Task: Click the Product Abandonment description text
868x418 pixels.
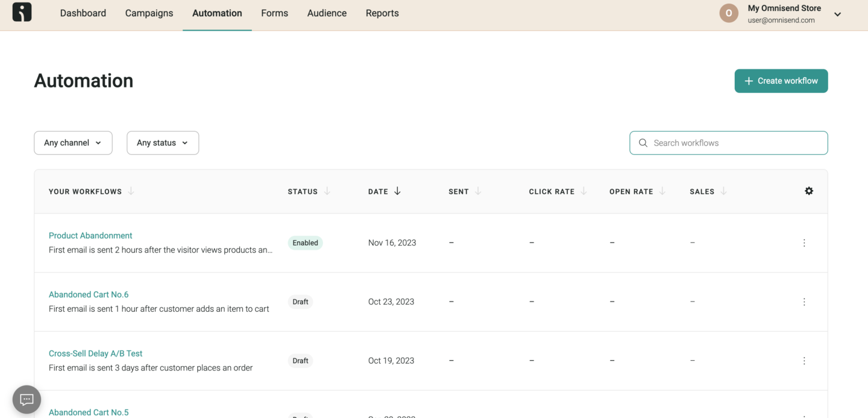Action: point(161,250)
